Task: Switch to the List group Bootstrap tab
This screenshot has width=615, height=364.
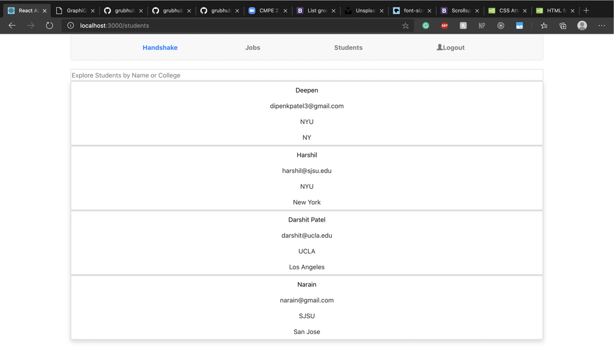Action: point(317,11)
